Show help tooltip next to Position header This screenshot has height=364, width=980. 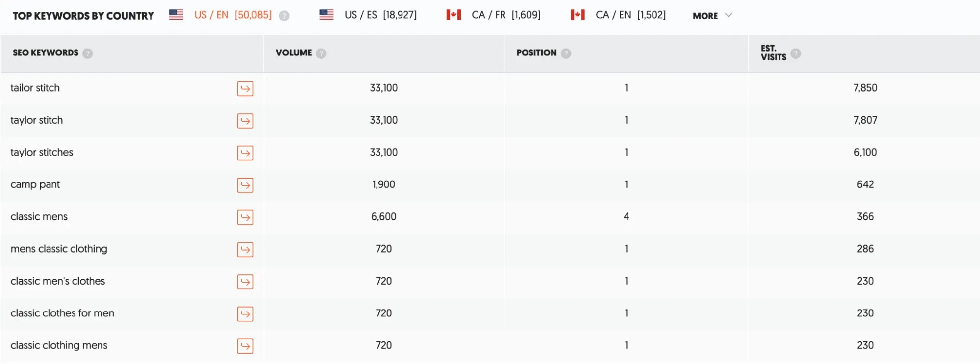click(566, 53)
